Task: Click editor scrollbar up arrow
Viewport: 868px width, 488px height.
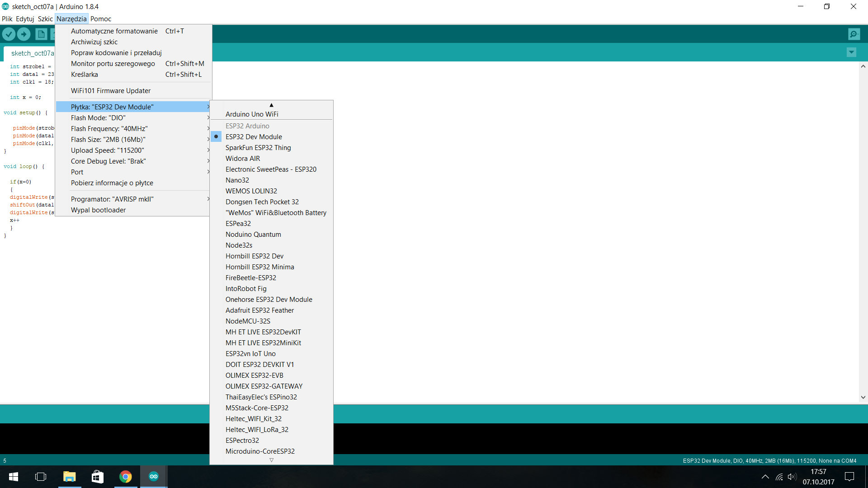Action: [x=863, y=66]
